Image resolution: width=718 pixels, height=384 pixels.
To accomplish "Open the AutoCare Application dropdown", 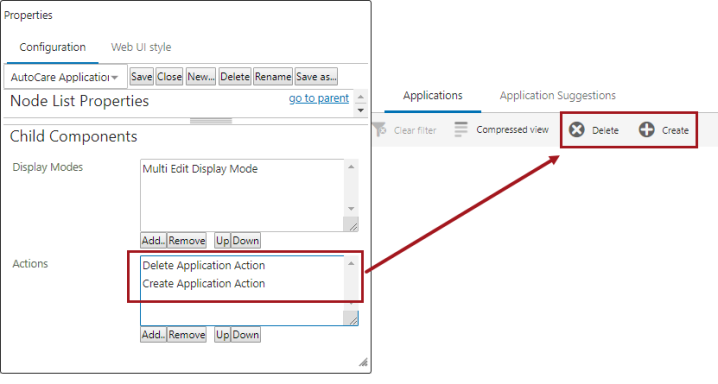I will [65, 77].
